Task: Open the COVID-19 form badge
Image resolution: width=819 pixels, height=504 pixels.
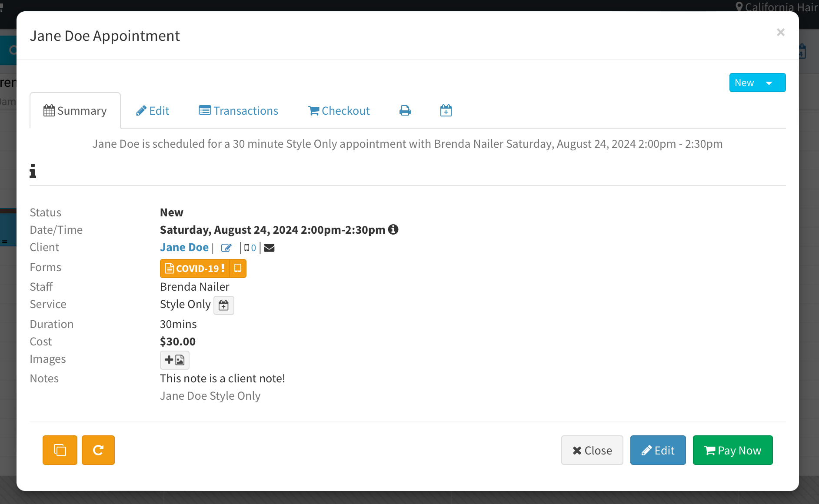Action: click(x=195, y=269)
